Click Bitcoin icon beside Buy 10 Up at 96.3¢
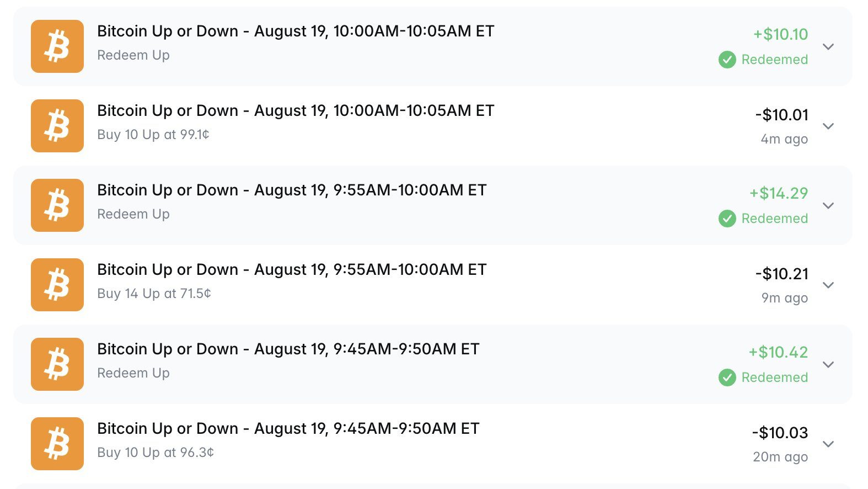 tap(57, 444)
